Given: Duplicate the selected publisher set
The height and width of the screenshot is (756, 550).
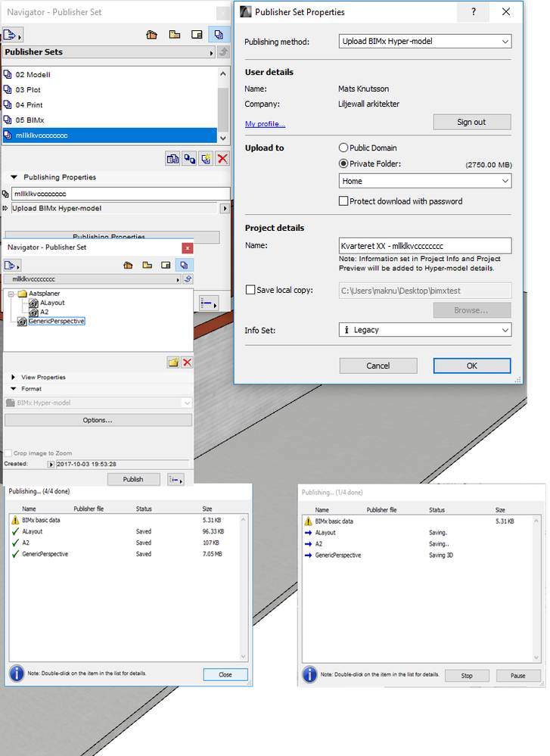Looking at the screenshot, I should pos(189,159).
